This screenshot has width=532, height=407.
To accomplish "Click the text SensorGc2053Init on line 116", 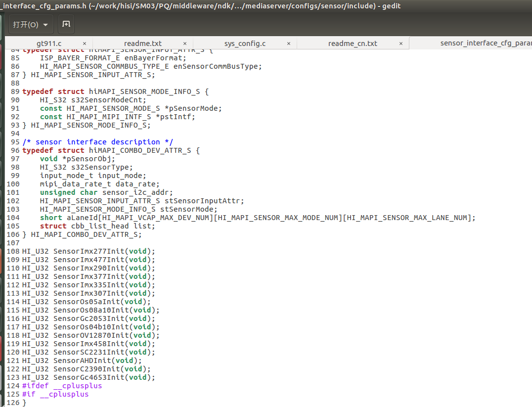I will coord(89,318).
